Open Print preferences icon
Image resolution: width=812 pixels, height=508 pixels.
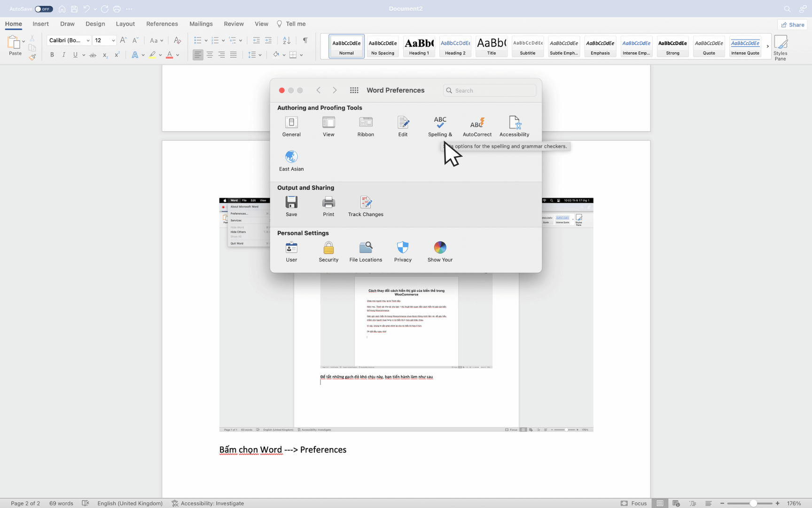tap(328, 206)
